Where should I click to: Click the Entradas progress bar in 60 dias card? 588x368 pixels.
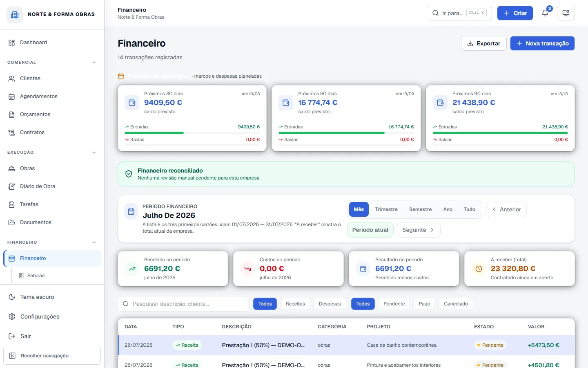pyautogui.click(x=346, y=133)
